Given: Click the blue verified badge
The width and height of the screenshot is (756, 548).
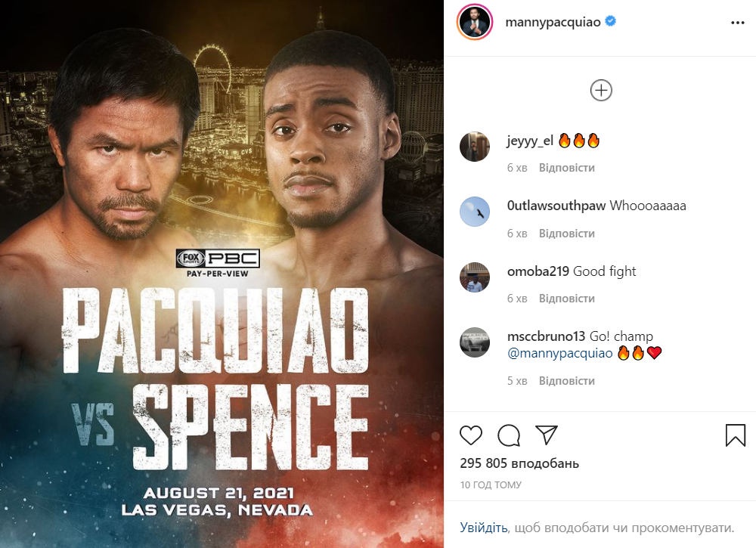Looking at the screenshot, I should point(611,22).
